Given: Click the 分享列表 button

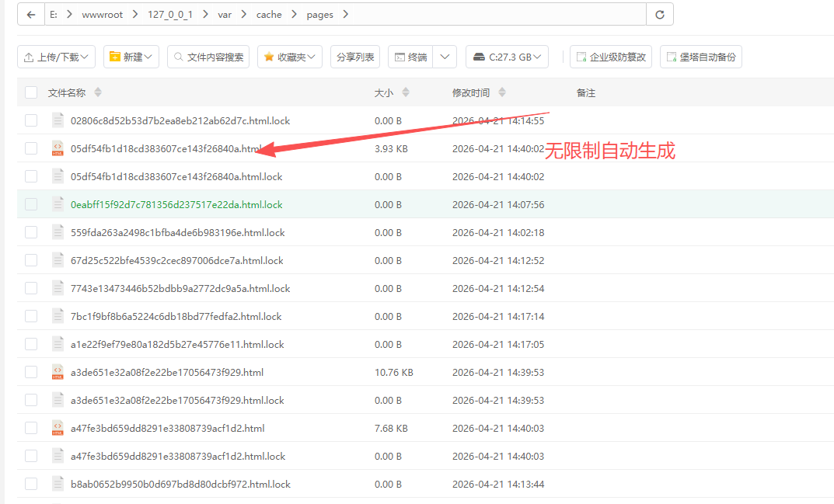Looking at the screenshot, I should click(x=355, y=57).
